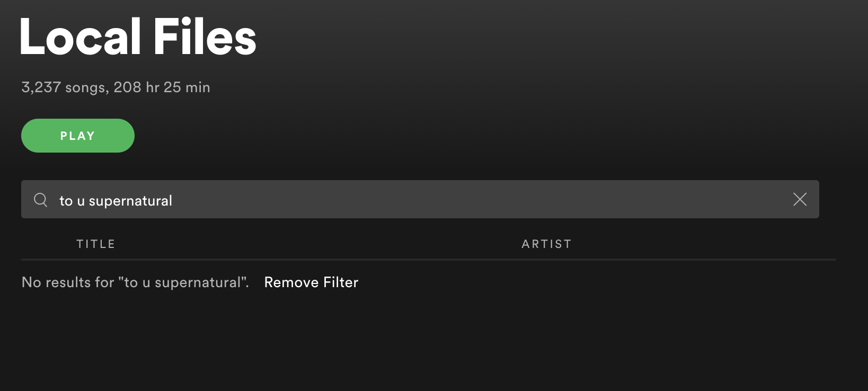Screen dimensions: 868x391
Task: Select the search glass icon in the filter bar
Action: (41, 200)
